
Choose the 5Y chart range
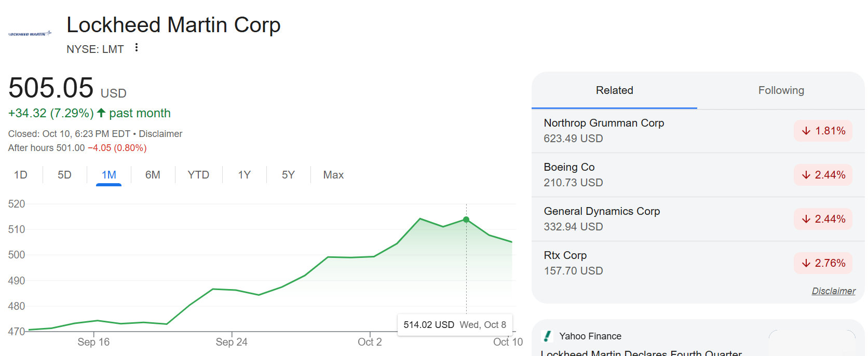click(288, 175)
